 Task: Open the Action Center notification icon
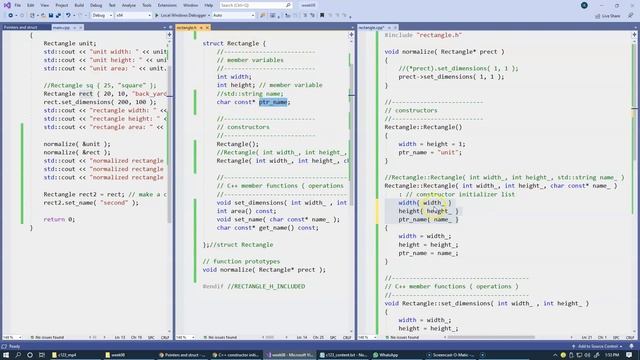629,355
